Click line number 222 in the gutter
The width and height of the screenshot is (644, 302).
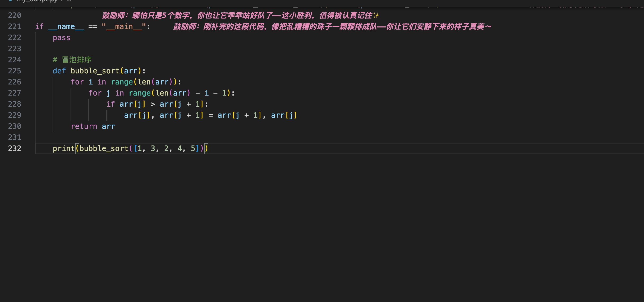pos(15,37)
